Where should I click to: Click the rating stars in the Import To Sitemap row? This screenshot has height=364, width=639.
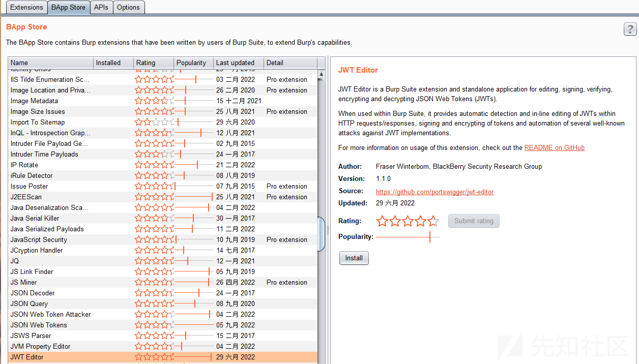[x=154, y=122]
